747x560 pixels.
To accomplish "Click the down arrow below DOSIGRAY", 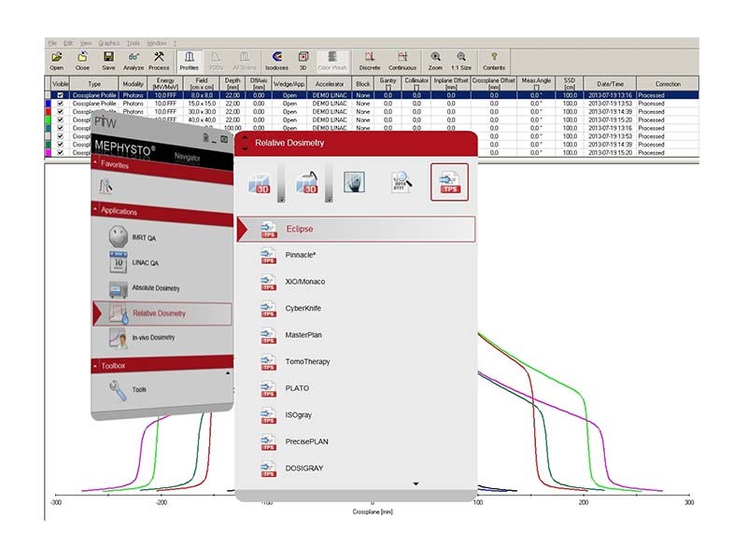I will [x=416, y=483].
